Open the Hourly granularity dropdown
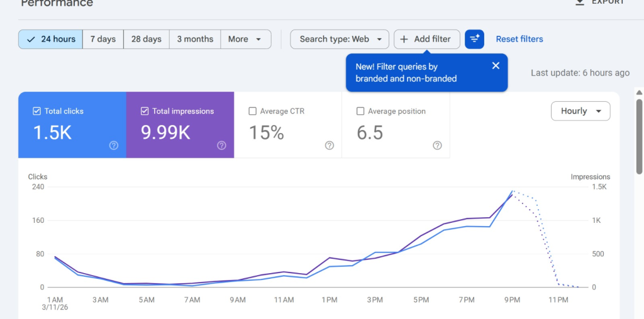The width and height of the screenshot is (644, 319). (x=580, y=111)
